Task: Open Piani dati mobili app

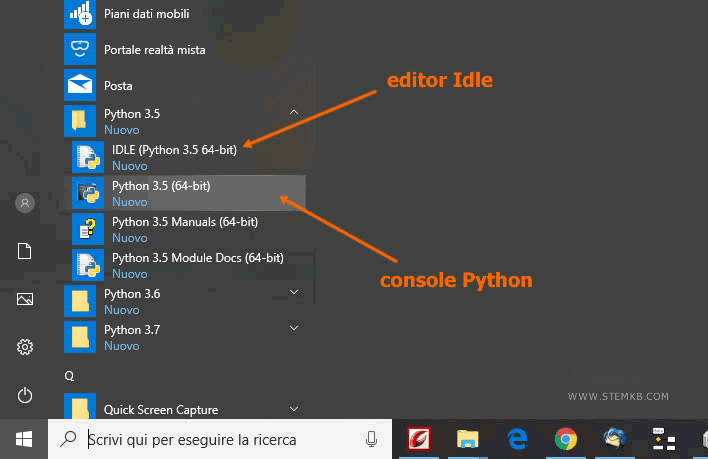Action: 146,14
